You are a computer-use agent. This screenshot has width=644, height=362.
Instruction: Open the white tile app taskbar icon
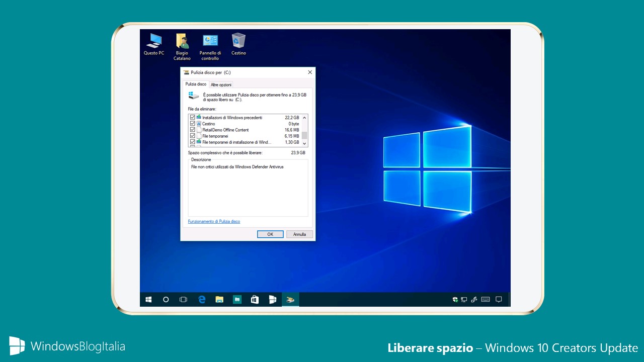pyautogui.click(x=272, y=300)
